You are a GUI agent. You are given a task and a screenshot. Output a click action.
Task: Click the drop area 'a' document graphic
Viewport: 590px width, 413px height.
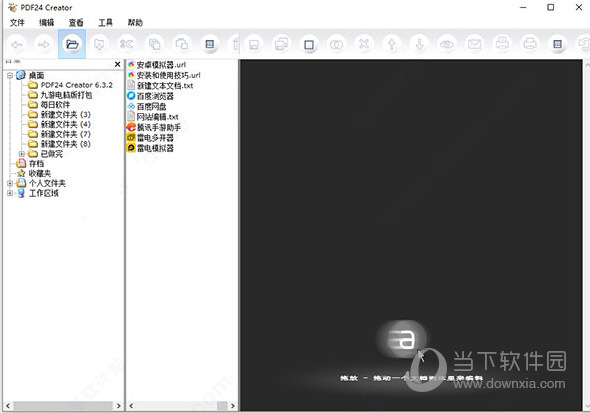[x=403, y=338]
